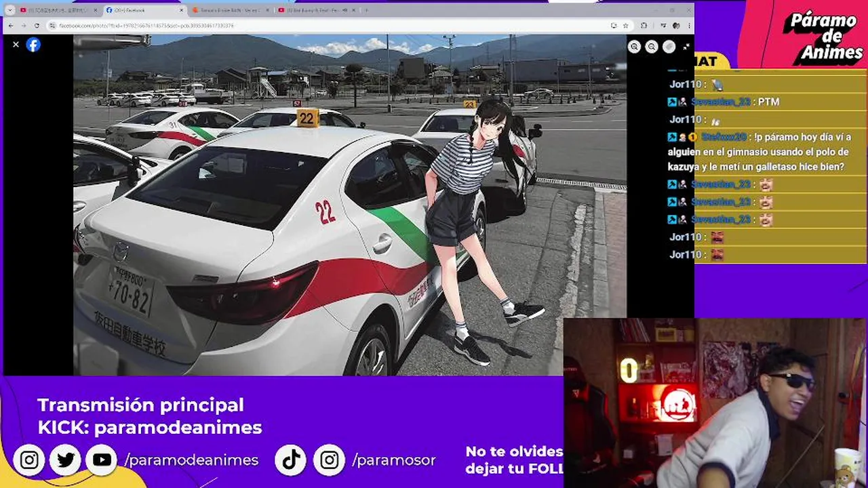Go forward in browser history
This screenshot has height=488, width=868.
pyautogui.click(x=24, y=26)
